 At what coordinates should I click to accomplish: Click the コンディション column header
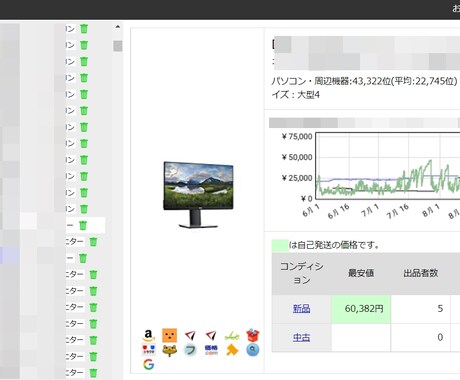(301, 273)
